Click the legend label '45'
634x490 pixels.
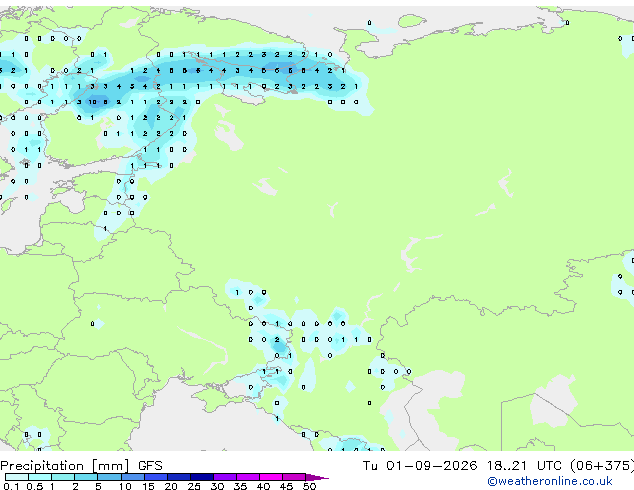[286, 486]
